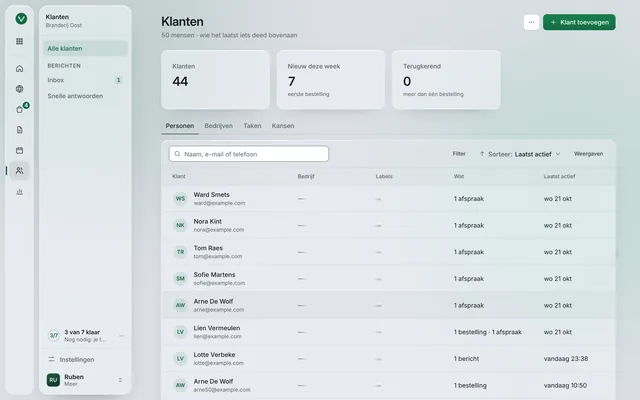The width and height of the screenshot is (640, 400).
Task: Switch to the Kansen tab
Action: pyautogui.click(x=283, y=126)
